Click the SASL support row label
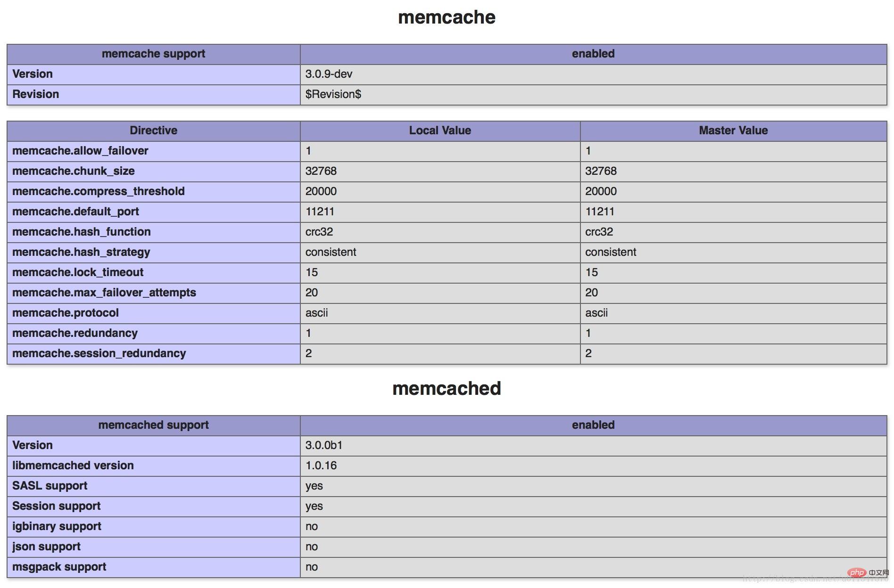Image resolution: width=894 pixels, height=588 pixels. click(50, 486)
